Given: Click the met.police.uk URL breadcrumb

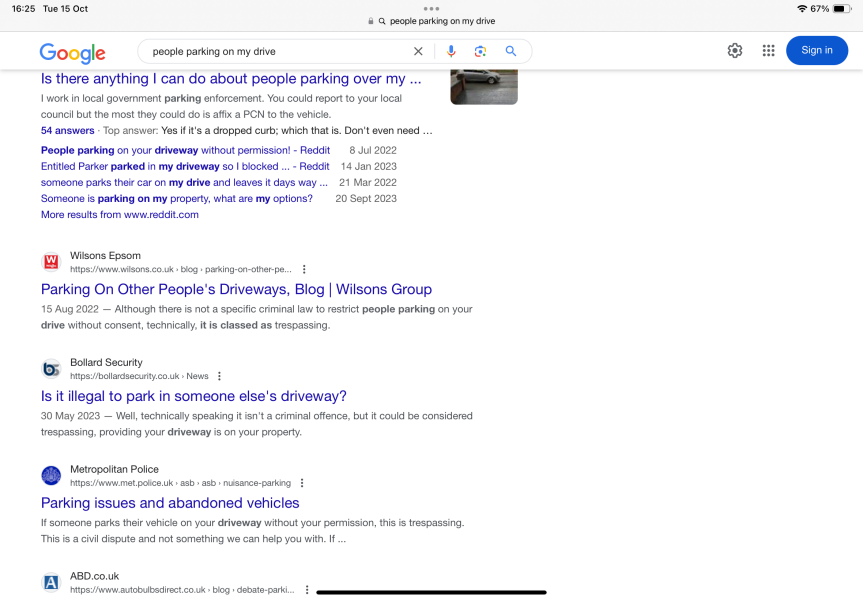Looking at the screenshot, I should coord(180,483).
